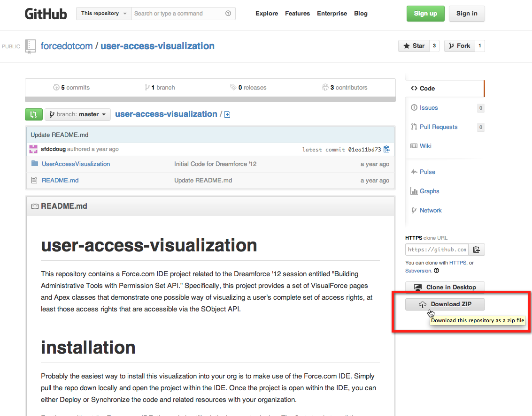Open the 5 commits history
Image resolution: width=532 pixels, height=416 pixels.
(x=71, y=87)
